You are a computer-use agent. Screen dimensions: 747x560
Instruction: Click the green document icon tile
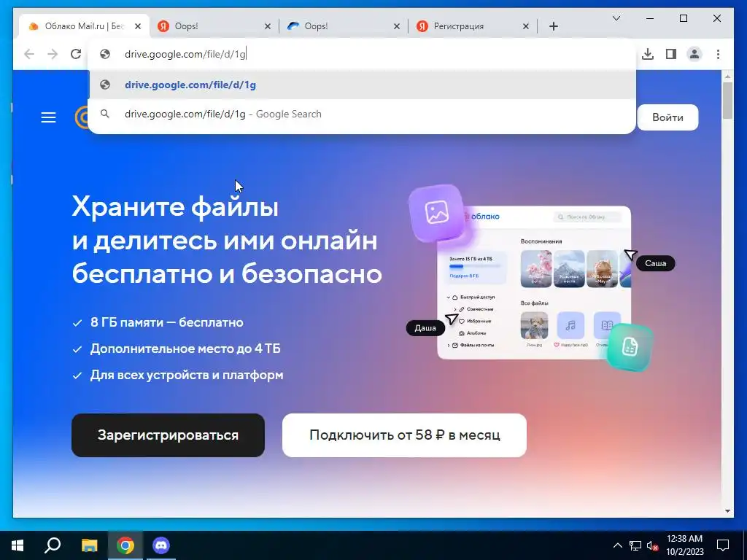point(630,346)
